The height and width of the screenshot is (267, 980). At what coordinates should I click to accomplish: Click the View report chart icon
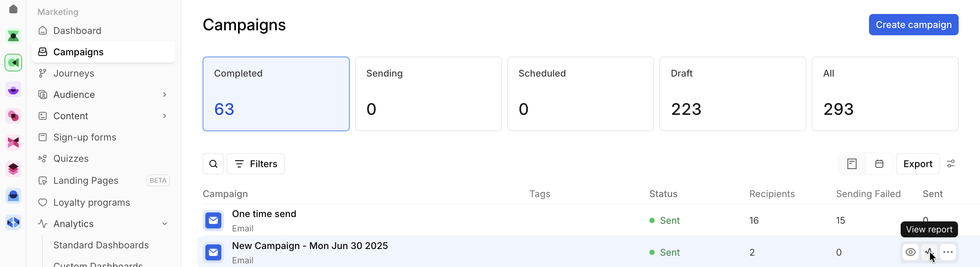[929, 252]
